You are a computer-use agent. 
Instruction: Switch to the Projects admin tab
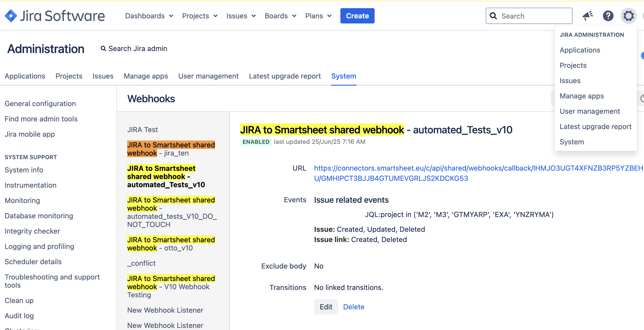[x=69, y=76]
